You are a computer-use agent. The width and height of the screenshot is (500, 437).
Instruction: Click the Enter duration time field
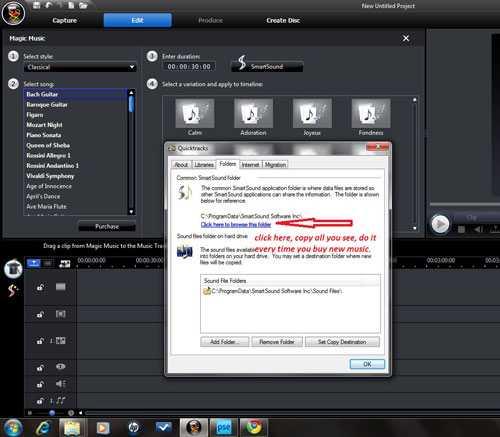189,66
